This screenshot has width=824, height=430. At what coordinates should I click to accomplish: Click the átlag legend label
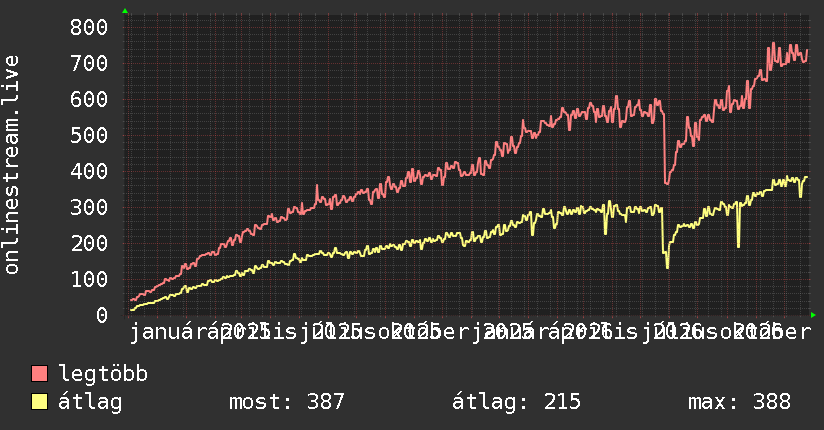click(90, 402)
